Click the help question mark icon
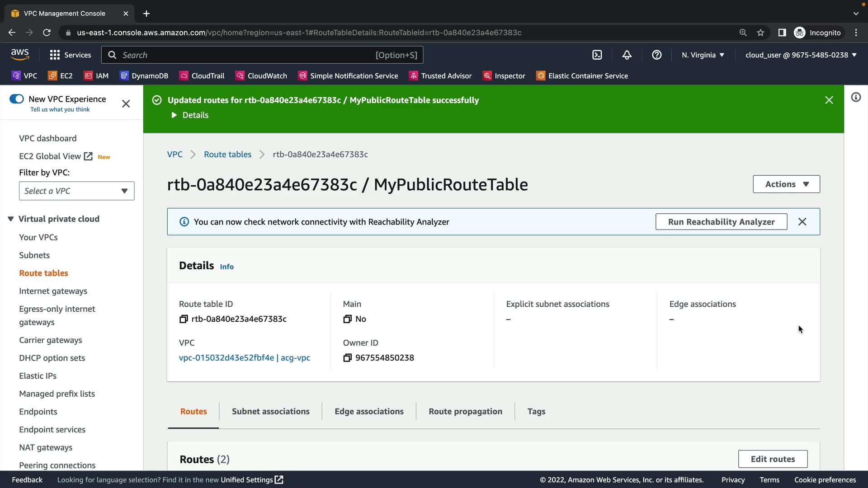The width and height of the screenshot is (868, 488). [x=656, y=55]
